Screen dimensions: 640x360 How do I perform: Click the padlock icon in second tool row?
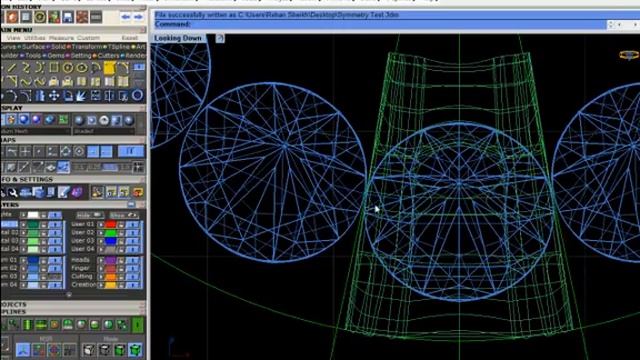pyautogui.click(x=53, y=82)
